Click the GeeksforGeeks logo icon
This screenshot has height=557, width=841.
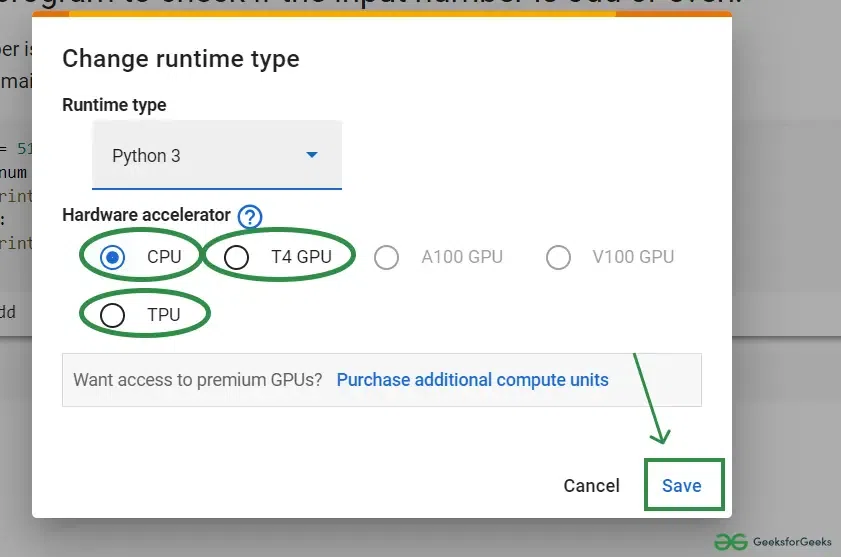pyautogui.click(x=732, y=541)
